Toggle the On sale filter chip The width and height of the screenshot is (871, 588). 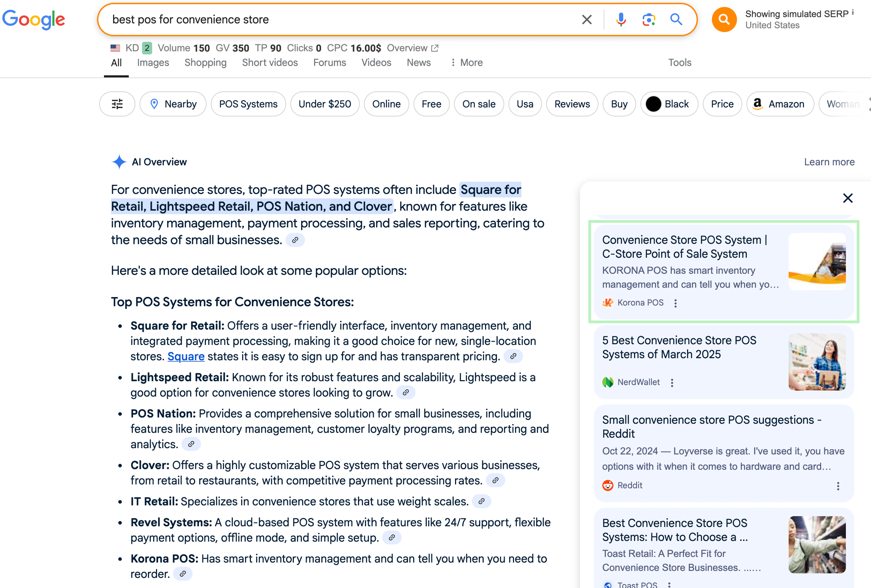479,104
